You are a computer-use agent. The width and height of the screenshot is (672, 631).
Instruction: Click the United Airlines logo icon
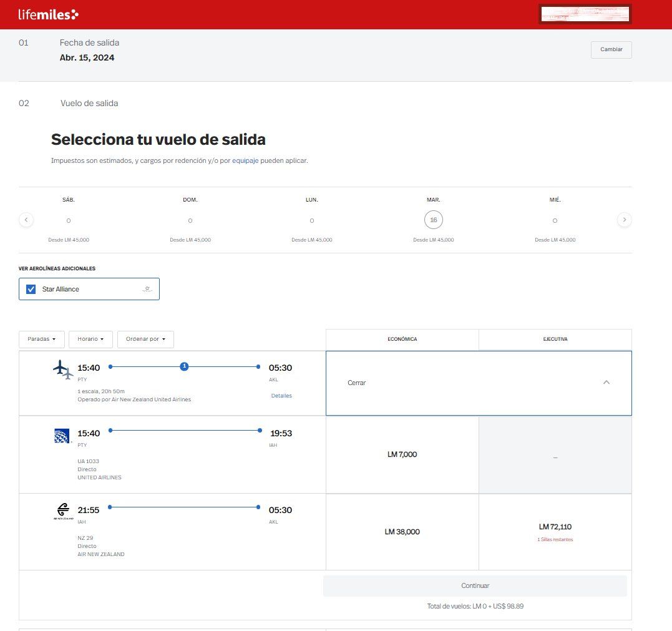coord(62,436)
